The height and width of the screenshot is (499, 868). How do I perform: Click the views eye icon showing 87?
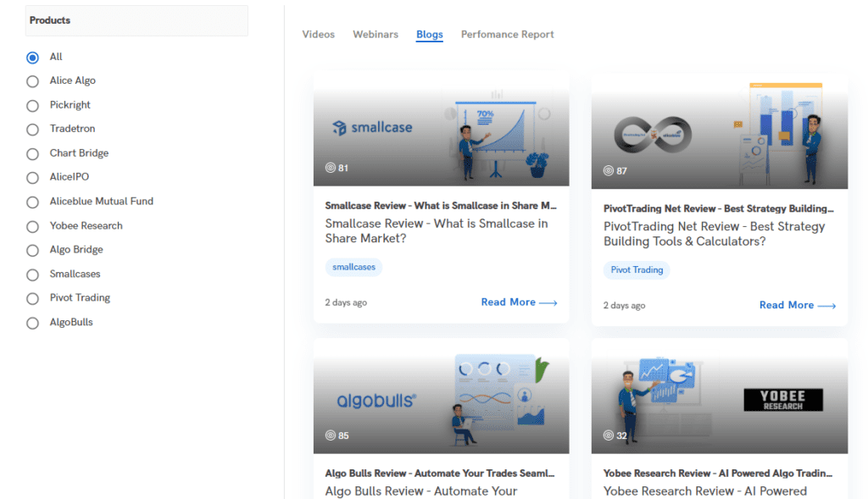609,170
